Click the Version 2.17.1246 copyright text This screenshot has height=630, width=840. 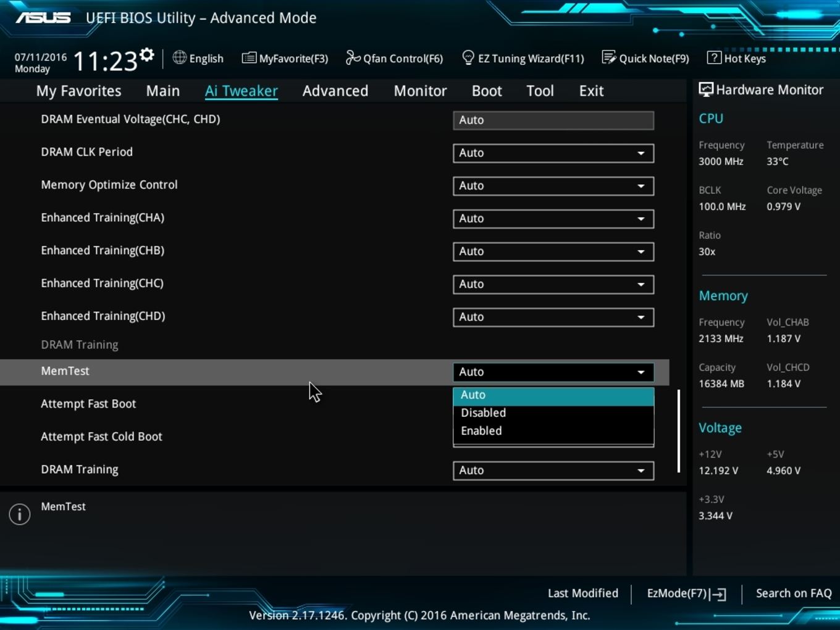pos(419,615)
